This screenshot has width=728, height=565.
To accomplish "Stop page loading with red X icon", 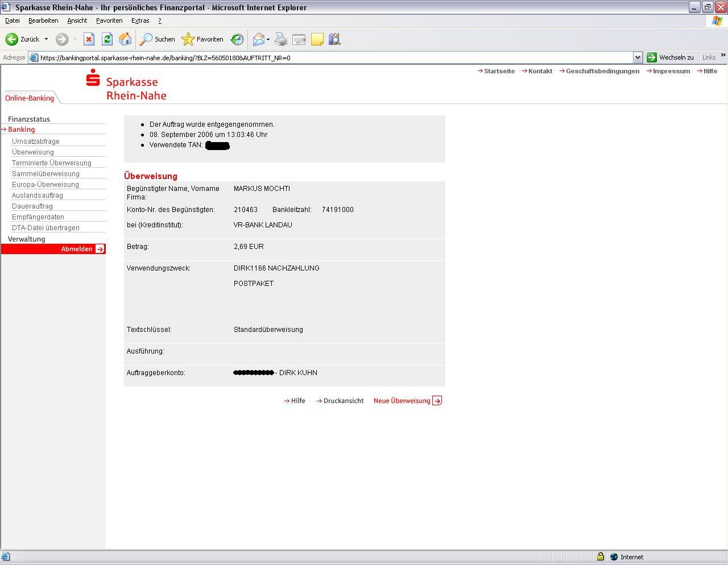I will [x=89, y=39].
